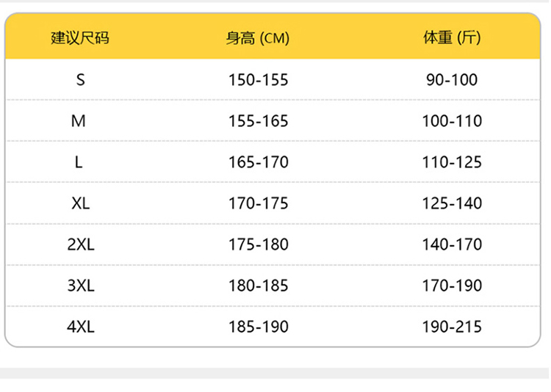Click the 185-190 height value
This screenshot has height=392, width=551.
click(x=258, y=327)
